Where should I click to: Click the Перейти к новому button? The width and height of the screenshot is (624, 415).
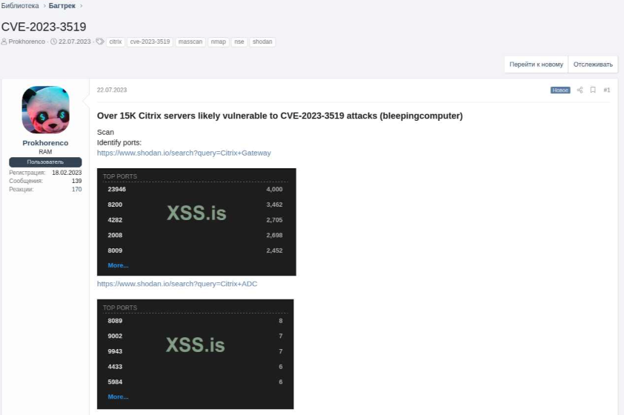[536, 64]
